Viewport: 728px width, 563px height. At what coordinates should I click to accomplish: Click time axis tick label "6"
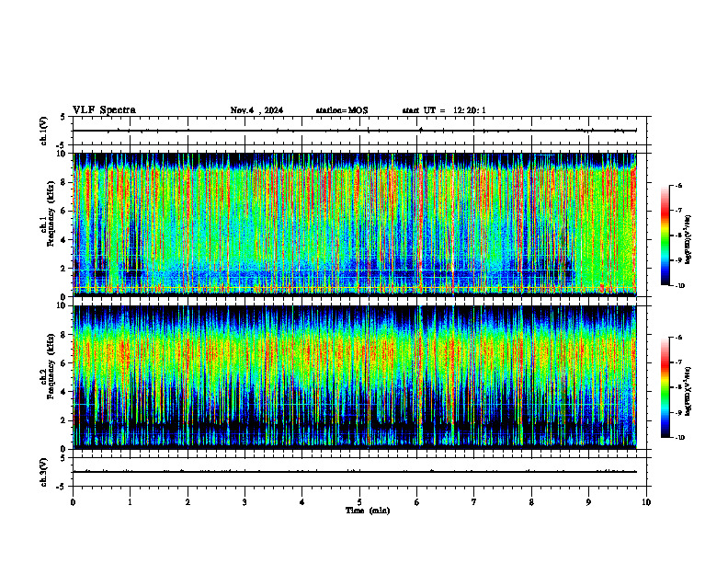pyautogui.click(x=416, y=502)
